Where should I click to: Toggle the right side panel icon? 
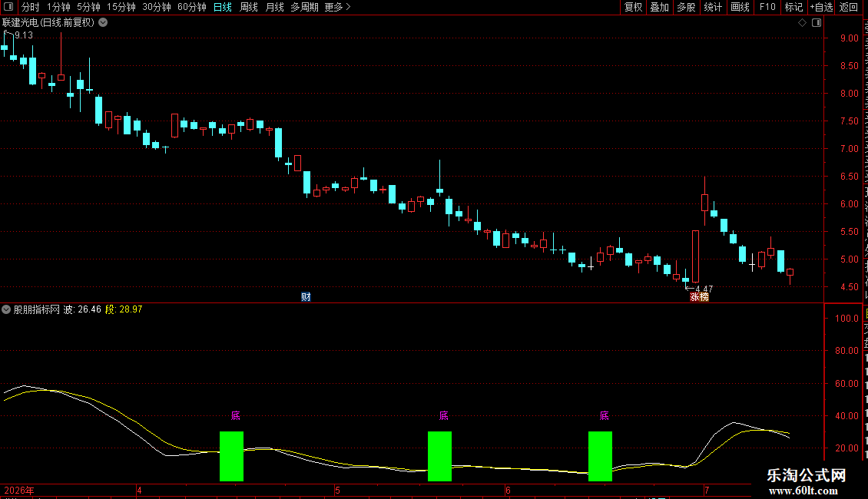[817, 23]
